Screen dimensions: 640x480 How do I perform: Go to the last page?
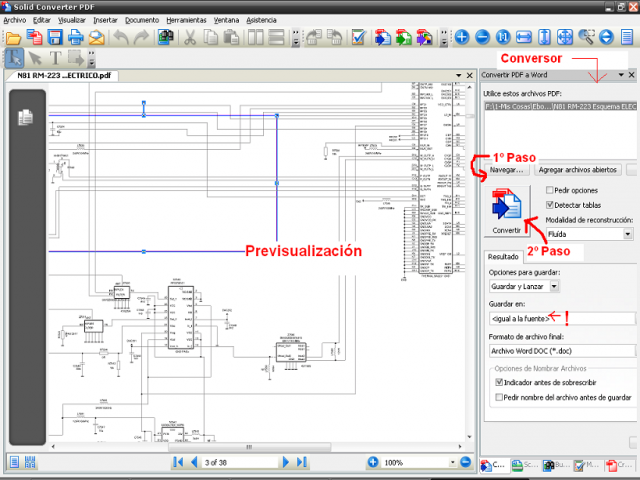click(x=302, y=462)
